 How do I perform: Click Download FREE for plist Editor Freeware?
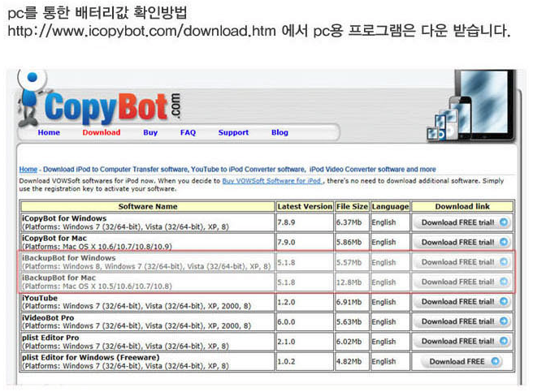461,361
